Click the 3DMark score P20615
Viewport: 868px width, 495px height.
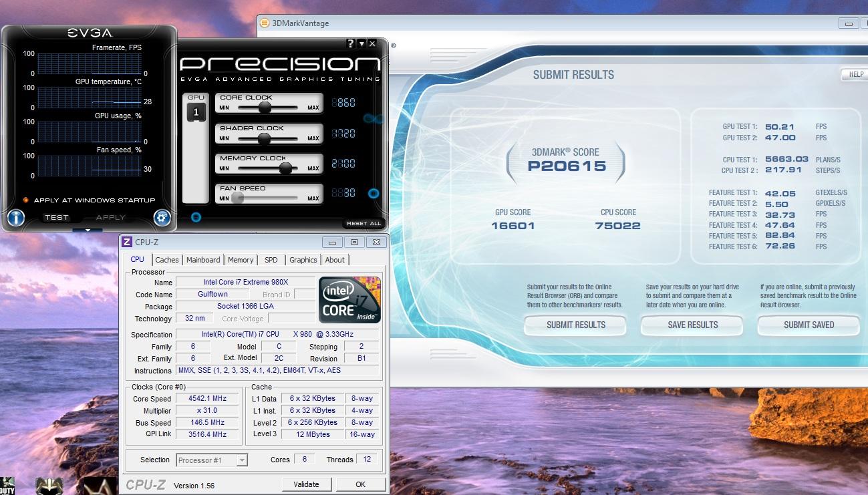point(567,166)
